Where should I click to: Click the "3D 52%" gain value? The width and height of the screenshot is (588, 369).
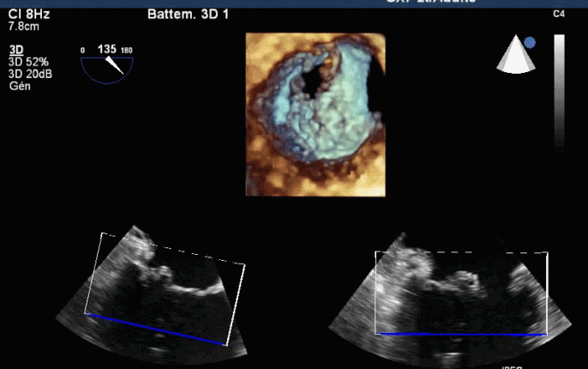click(28, 62)
